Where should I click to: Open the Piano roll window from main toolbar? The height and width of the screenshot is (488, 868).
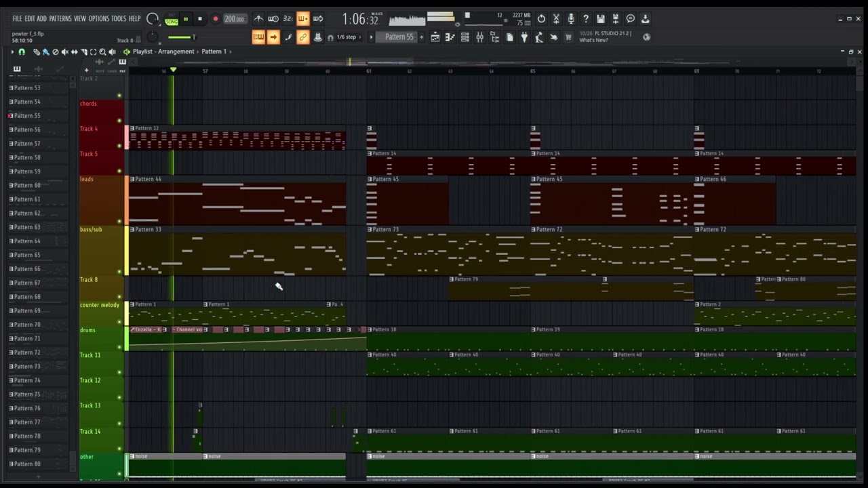pyautogui.click(x=450, y=37)
